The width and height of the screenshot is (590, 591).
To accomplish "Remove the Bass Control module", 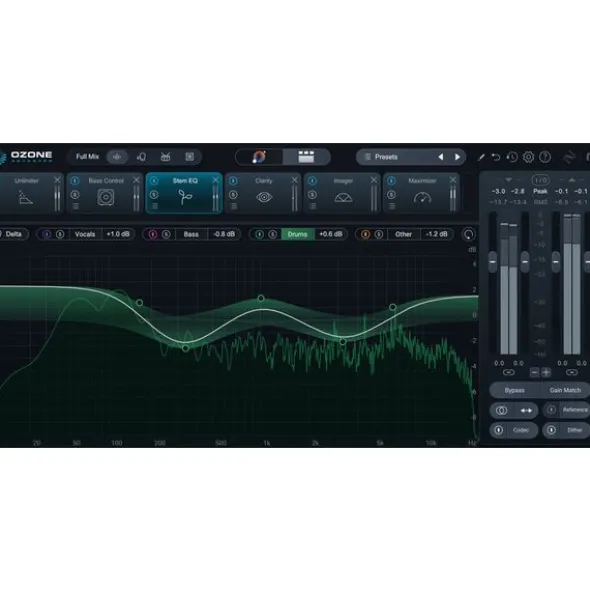I will pos(136,180).
